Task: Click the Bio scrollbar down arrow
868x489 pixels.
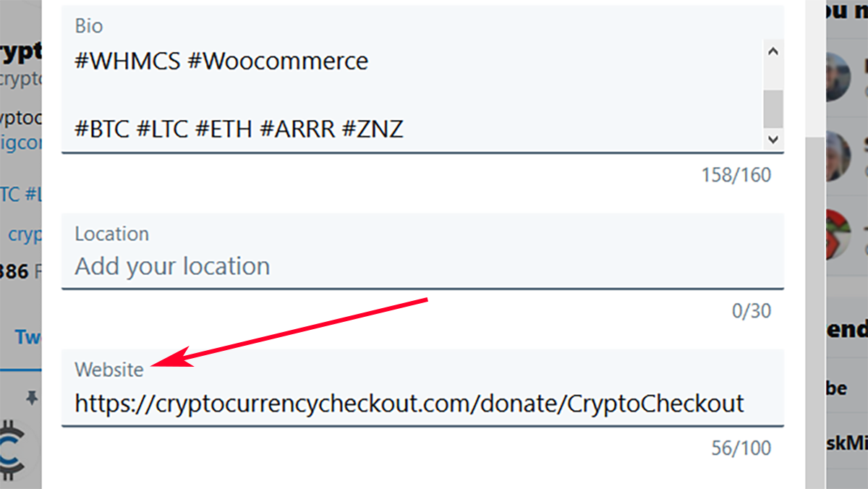Action: pyautogui.click(x=773, y=139)
